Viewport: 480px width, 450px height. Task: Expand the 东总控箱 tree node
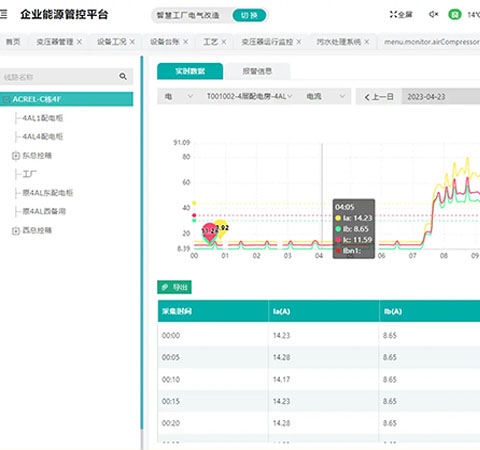coord(16,156)
